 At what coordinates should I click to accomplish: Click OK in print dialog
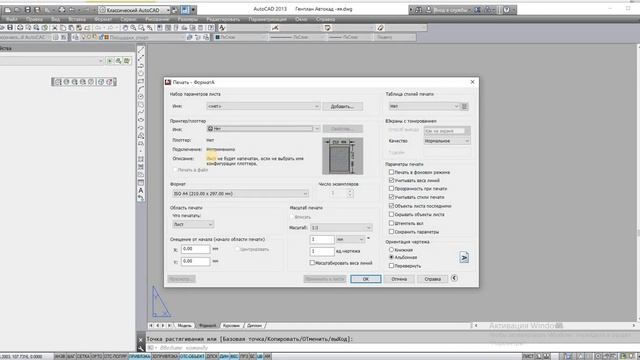click(366, 279)
